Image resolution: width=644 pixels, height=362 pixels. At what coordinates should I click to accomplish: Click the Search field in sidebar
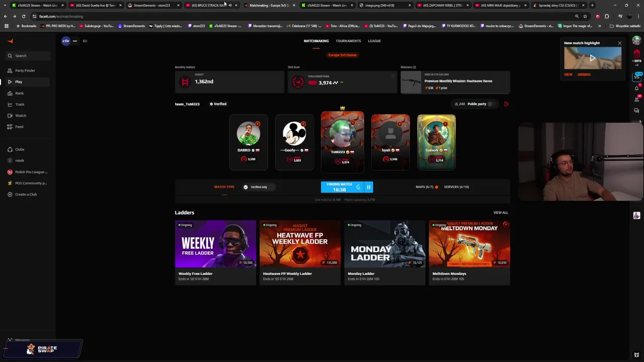(28, 56)
